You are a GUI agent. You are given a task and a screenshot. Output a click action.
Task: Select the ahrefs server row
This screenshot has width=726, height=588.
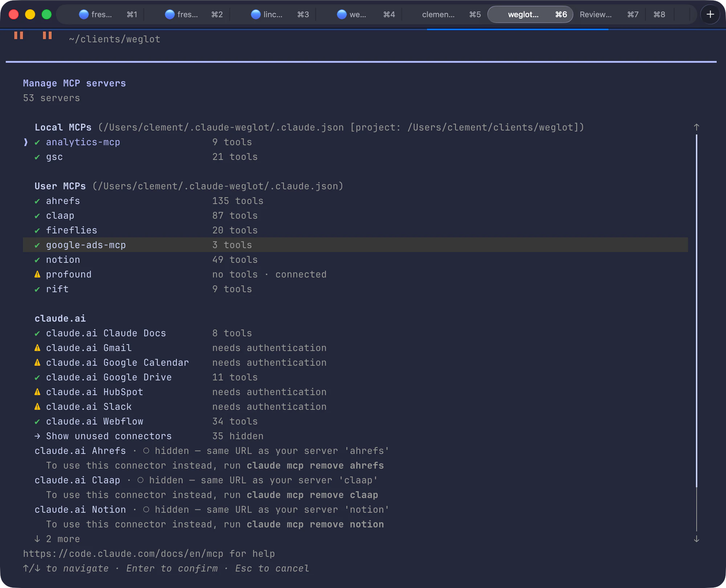[x=355, y=201]
